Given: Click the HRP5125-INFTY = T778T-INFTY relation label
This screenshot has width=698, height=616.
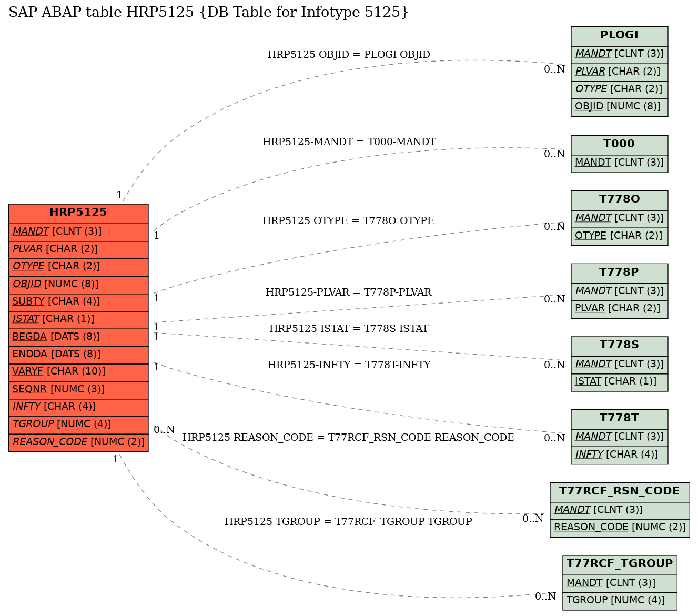Looking at the screenshot, I should pos(349,365).
